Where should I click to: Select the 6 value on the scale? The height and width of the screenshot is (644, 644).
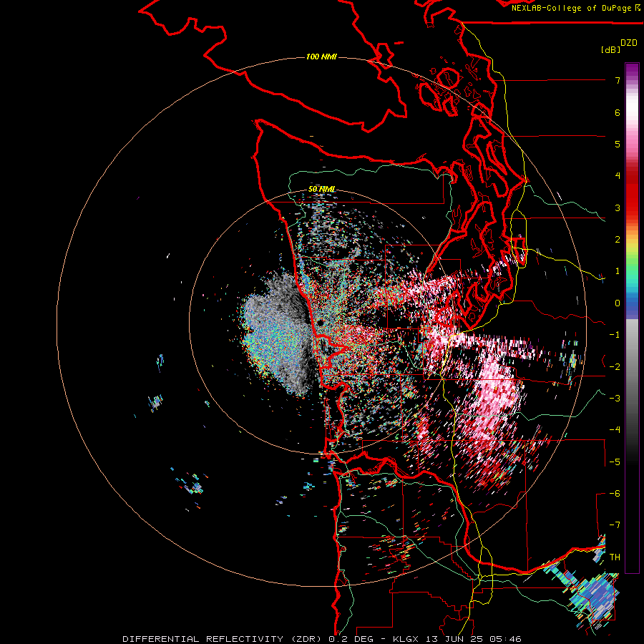click(618, 112)
